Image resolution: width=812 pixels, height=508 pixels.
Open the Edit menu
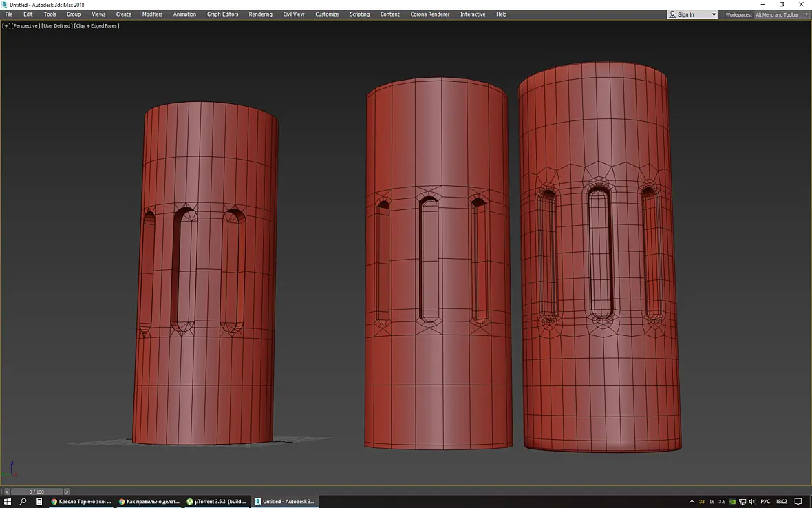[x=28, y=14]
